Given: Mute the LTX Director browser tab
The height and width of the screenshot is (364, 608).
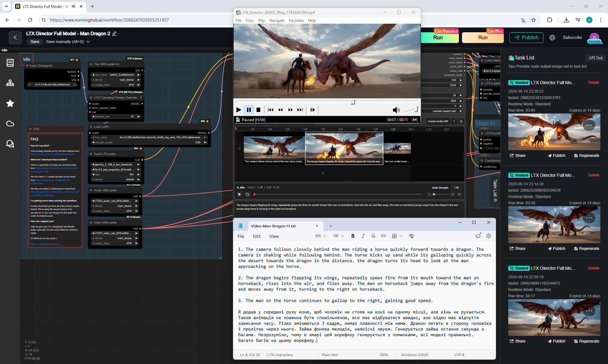Looking at the screenshot, I should (73, 6).
